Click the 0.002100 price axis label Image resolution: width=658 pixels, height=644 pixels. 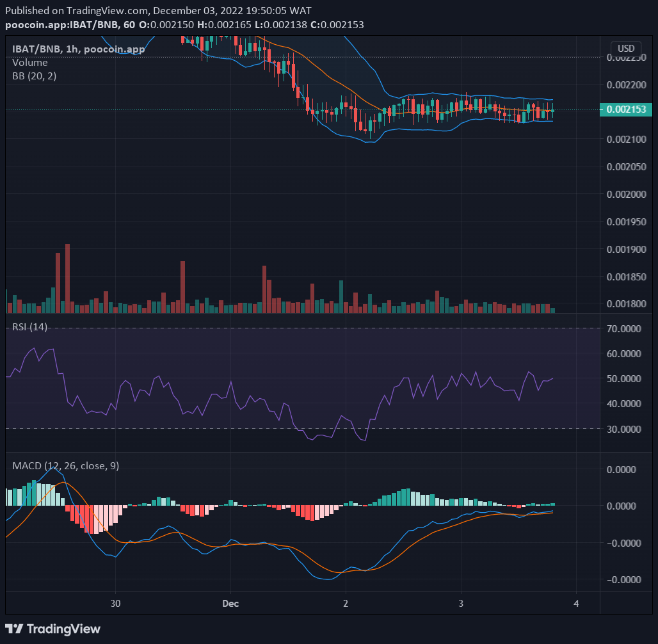(626, 139)
